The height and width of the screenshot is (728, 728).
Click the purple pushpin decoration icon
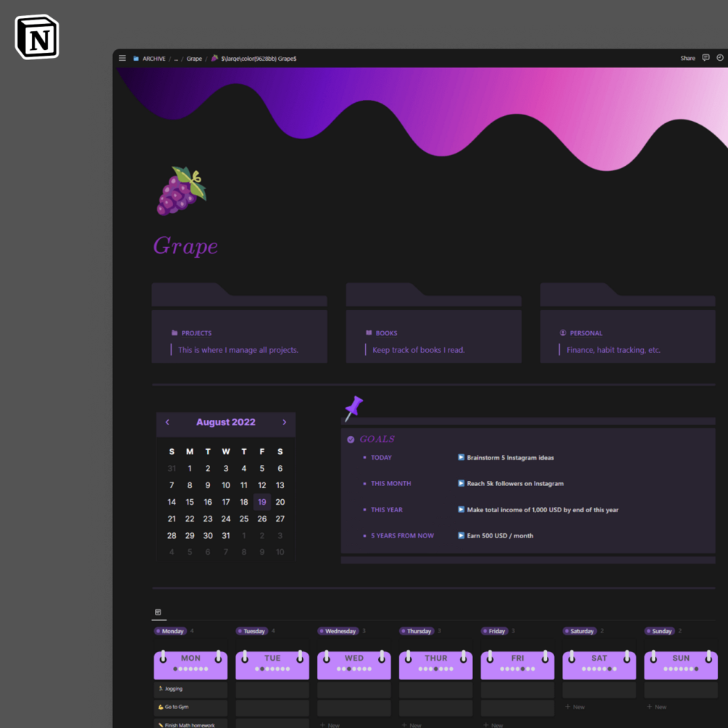click(x=354, y=406)
